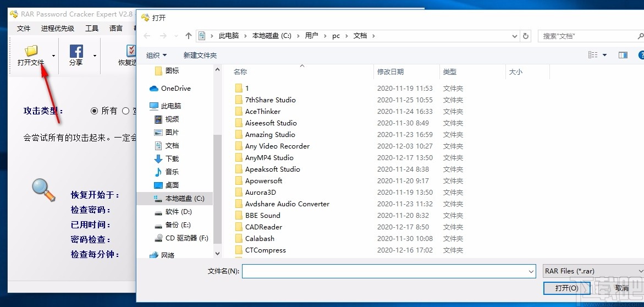644x307 pixels.
Task: Select the AceThinker folder
Action: point(258,111)
